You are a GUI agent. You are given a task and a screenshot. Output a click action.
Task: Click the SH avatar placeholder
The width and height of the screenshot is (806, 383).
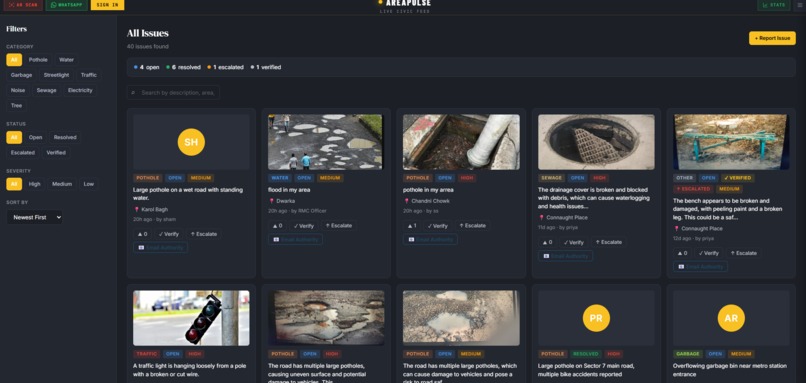(x=191, y=142)
